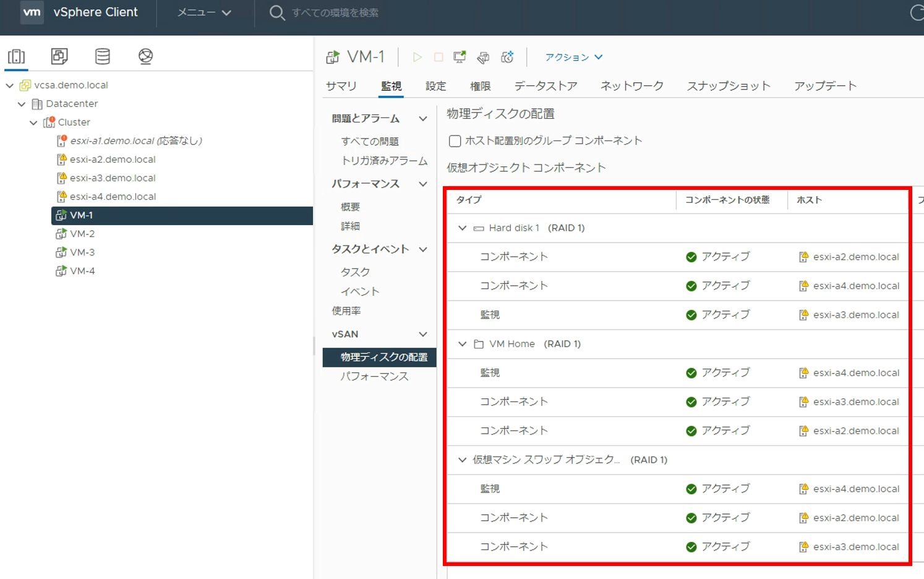Click the host warning icon next to esxi-a4 under Hard disk 1
This screenshot has width=924, height=579.
click(x=803, y=286)
